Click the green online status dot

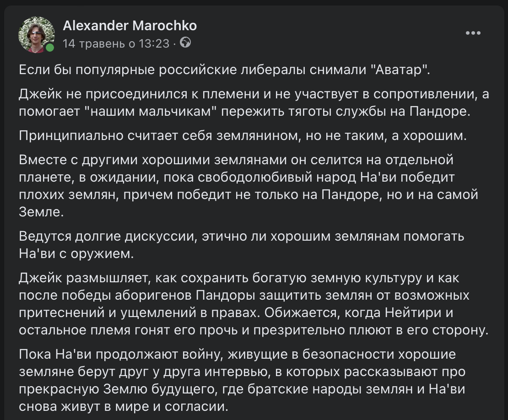point(50,48)
